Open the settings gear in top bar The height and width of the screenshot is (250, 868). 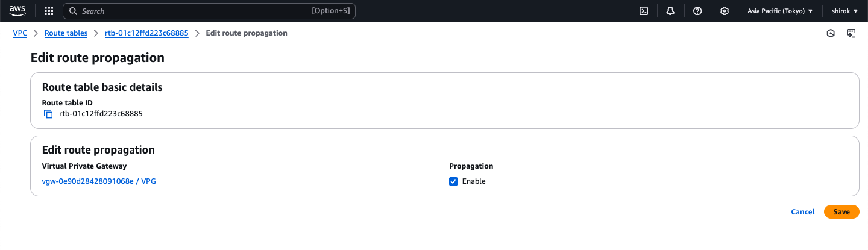pos(725,11)
